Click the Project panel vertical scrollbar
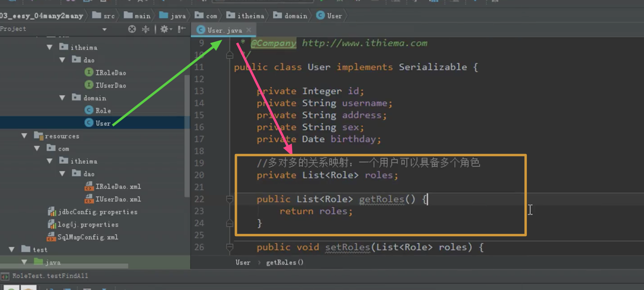The image size is (644, 290). point(187,136)
